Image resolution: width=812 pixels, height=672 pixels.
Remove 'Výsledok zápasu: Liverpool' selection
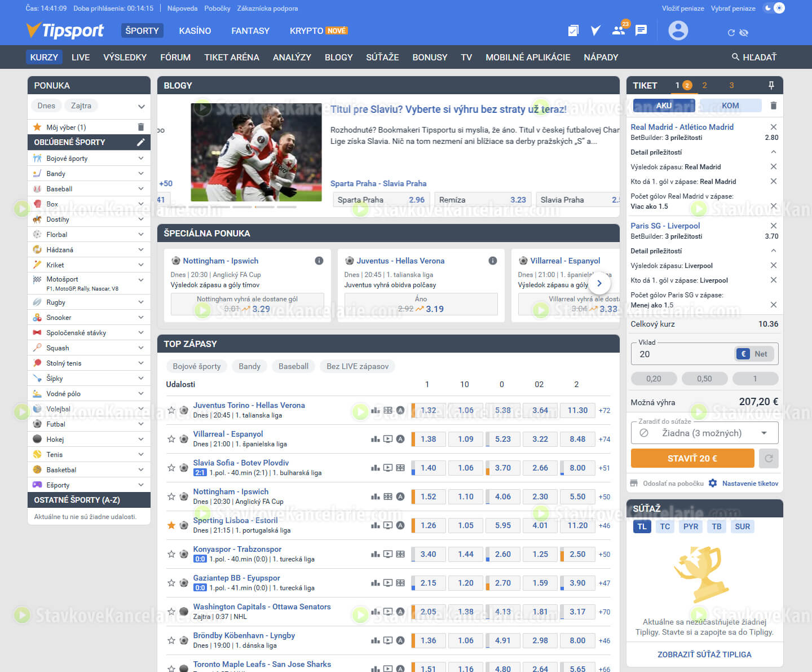pos(774,265)
